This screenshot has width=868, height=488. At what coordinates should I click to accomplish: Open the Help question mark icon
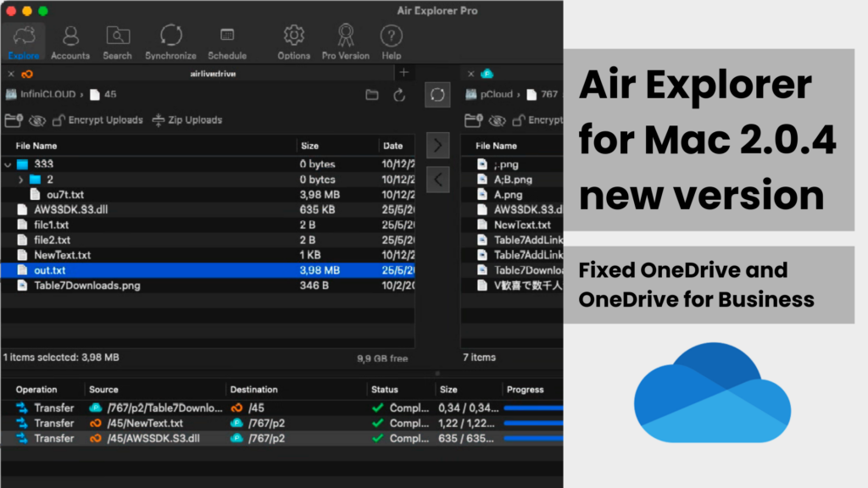(391, 42)
